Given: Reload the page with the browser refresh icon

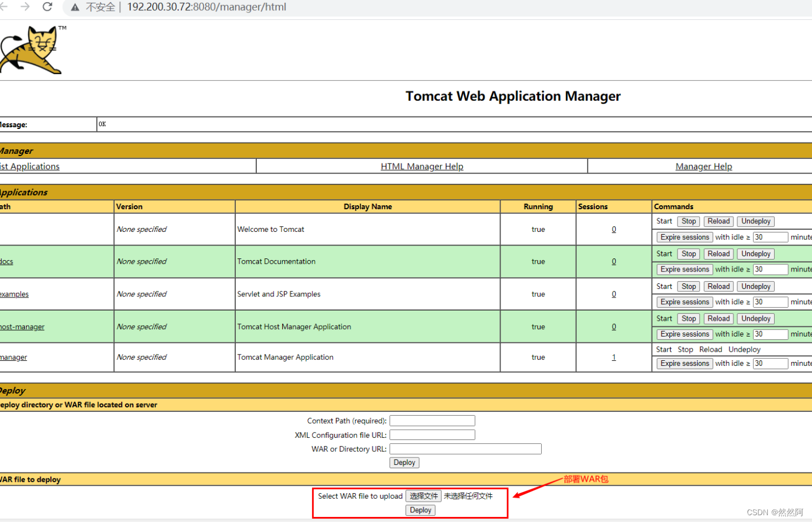Looking at the screenshot, I should pyautogui.click(x=47, y=7).
